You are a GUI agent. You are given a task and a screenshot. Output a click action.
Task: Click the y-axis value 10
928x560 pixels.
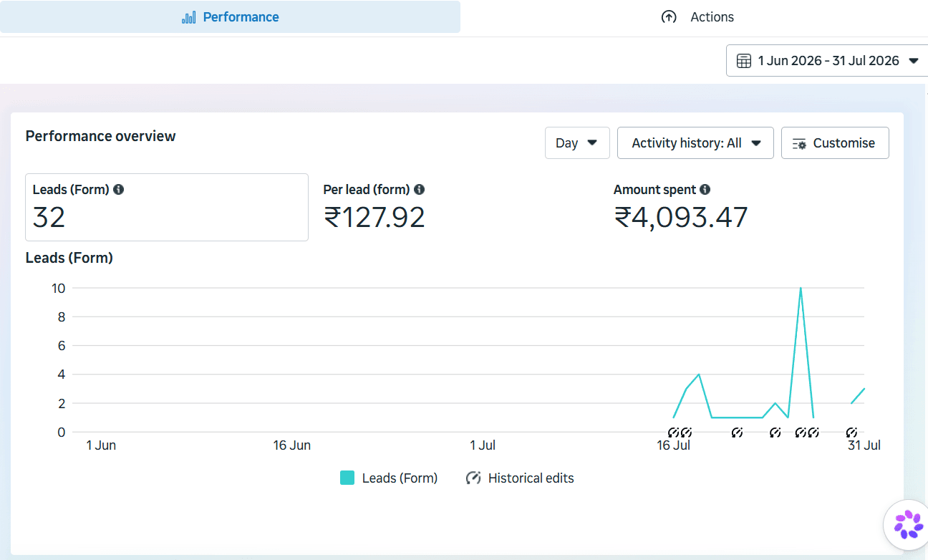tap(58, 288)
